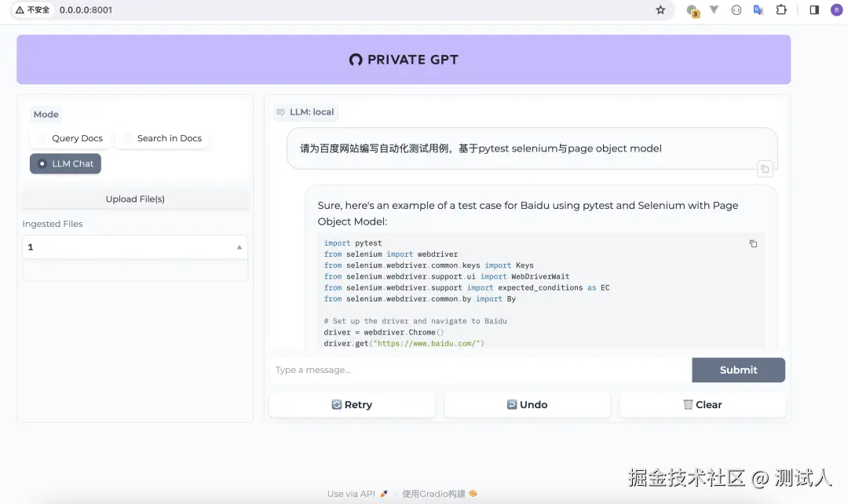Open the Use via API link
The image size is (848, 504).
[357, 494]
